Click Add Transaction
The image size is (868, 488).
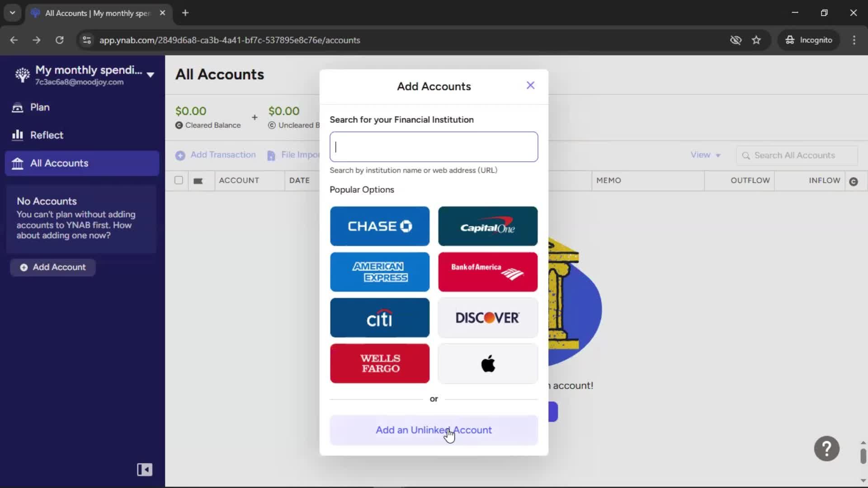pos(215,155)
